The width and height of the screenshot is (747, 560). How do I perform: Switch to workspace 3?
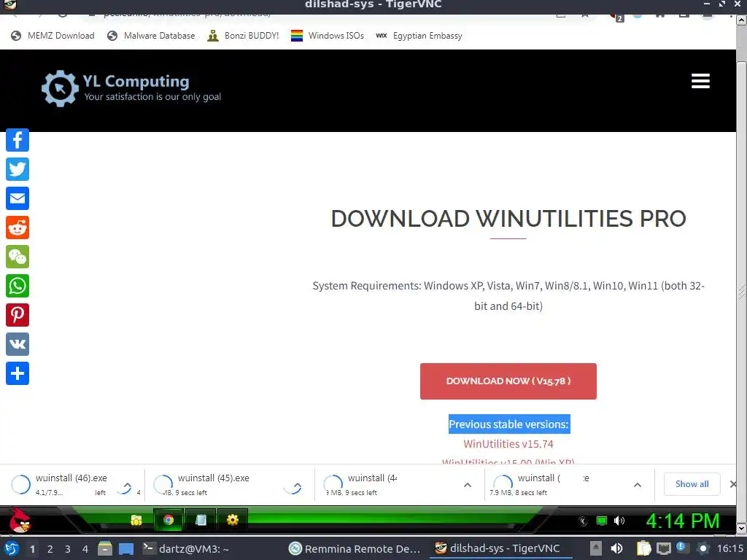[68, 549]
